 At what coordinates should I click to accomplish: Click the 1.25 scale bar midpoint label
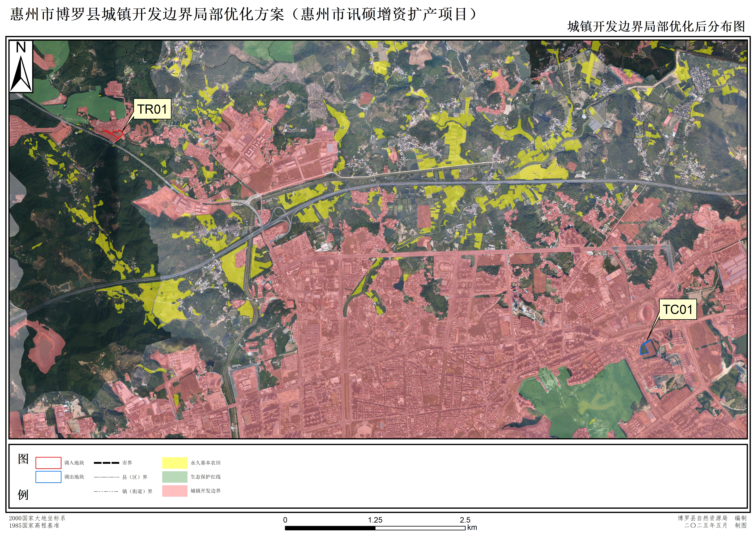tap(375, 520)
